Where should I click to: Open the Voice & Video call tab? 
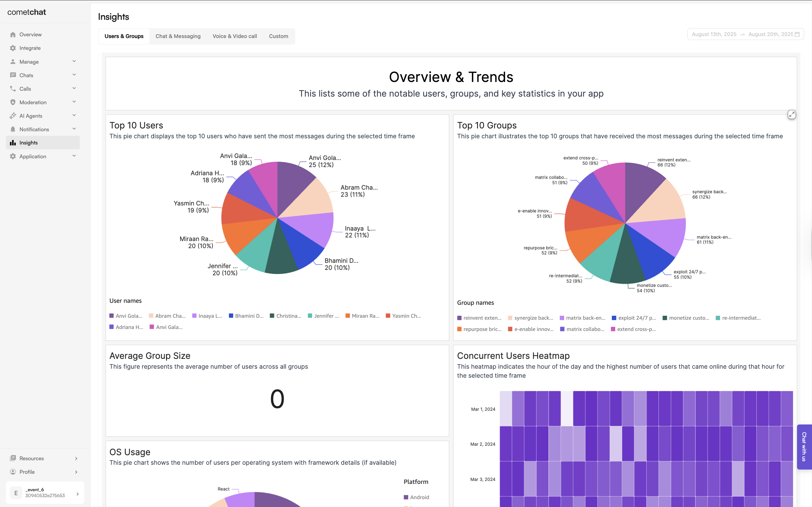[x=235, y=36]
